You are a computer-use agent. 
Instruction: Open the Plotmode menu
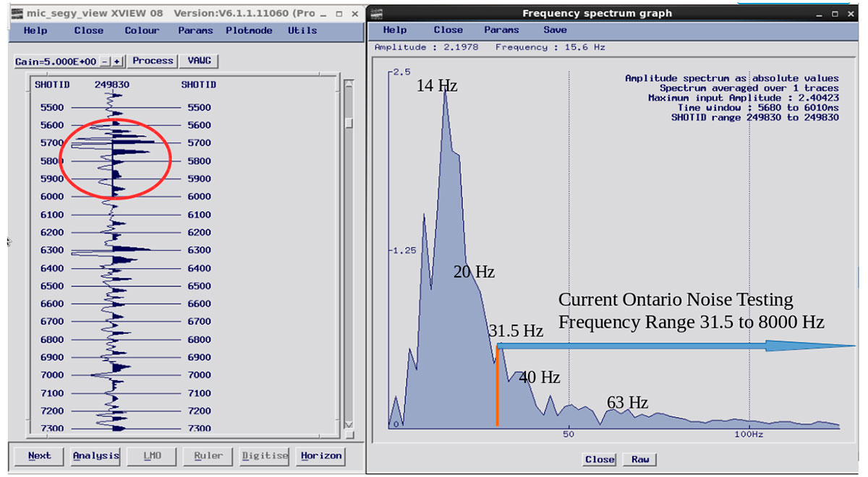(249, 30)
